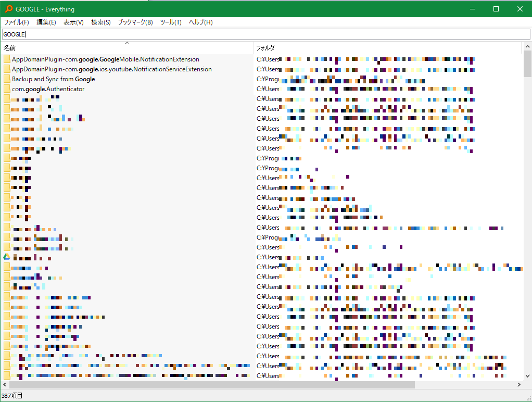Click the folder icon beside the ios.youtube.NotificationServiceExtension result

[x=7, y=69]
